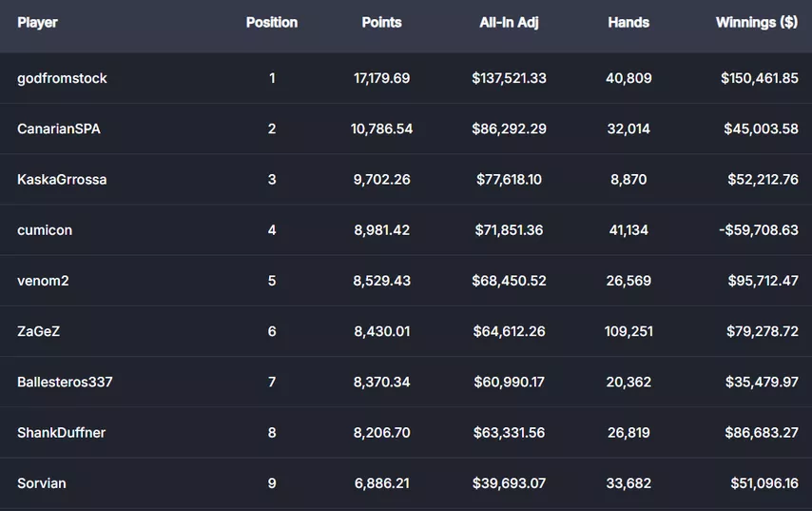
Task: Select godfromstock's points value 17,179.69
Action: [381, 78]
